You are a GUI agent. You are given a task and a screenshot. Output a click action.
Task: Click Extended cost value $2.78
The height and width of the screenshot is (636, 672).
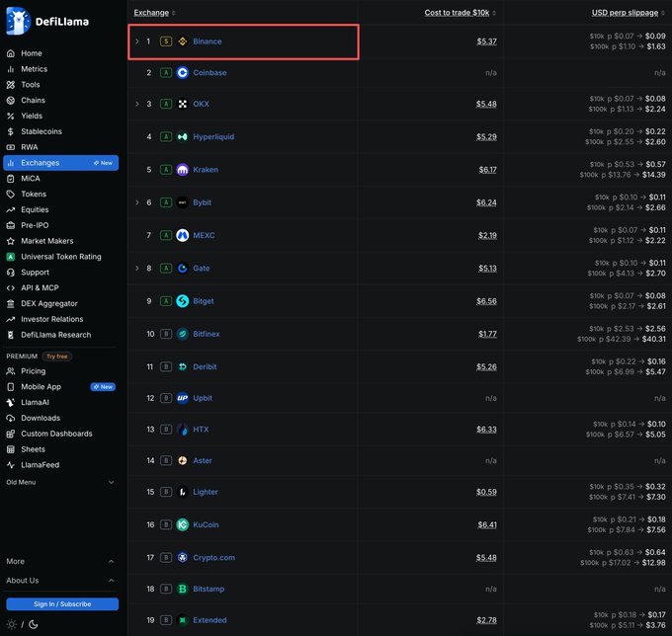pos(487,620)
